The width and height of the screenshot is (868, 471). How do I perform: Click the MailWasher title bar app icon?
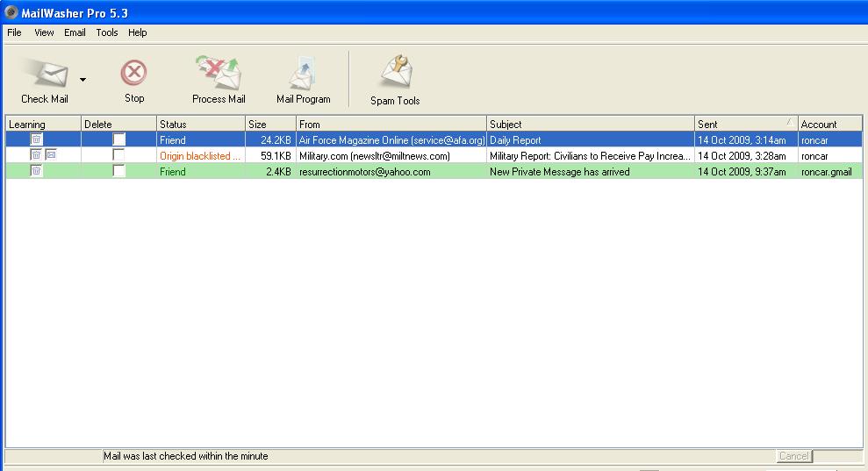pyautogui.click(x=11, y=12)
